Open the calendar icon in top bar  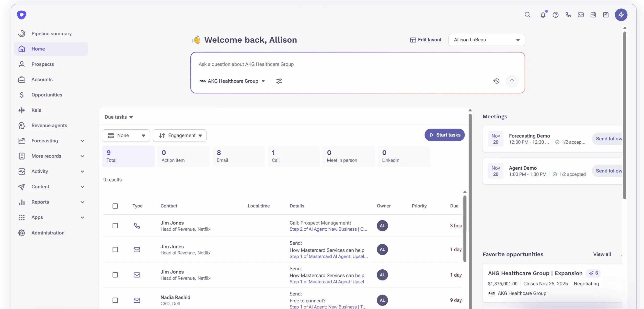tap(593, 15)
